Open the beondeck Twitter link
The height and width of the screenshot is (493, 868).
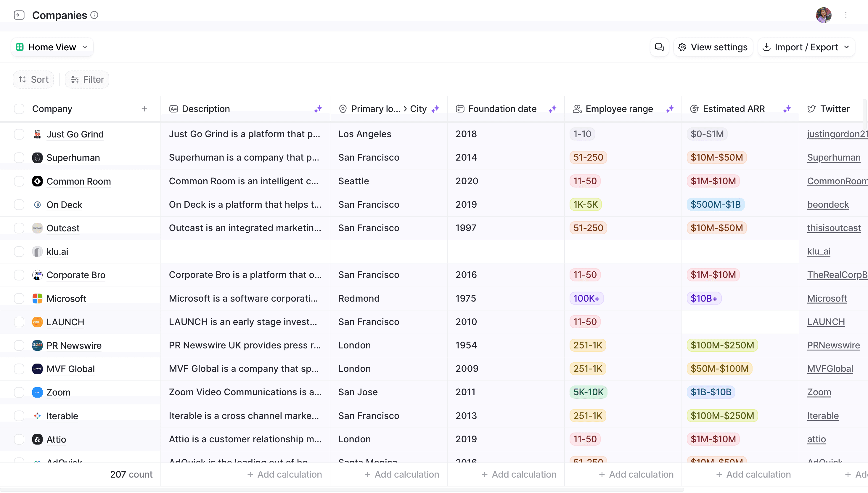pos(828,204)
